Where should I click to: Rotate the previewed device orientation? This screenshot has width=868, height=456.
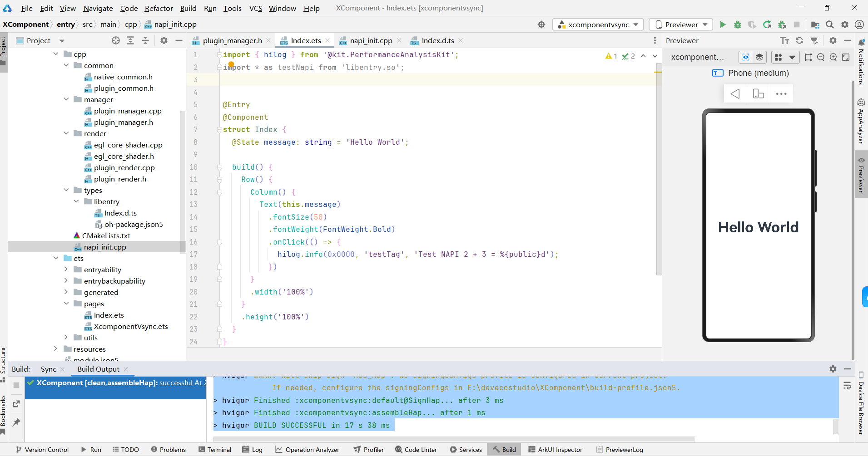(758, 94)
